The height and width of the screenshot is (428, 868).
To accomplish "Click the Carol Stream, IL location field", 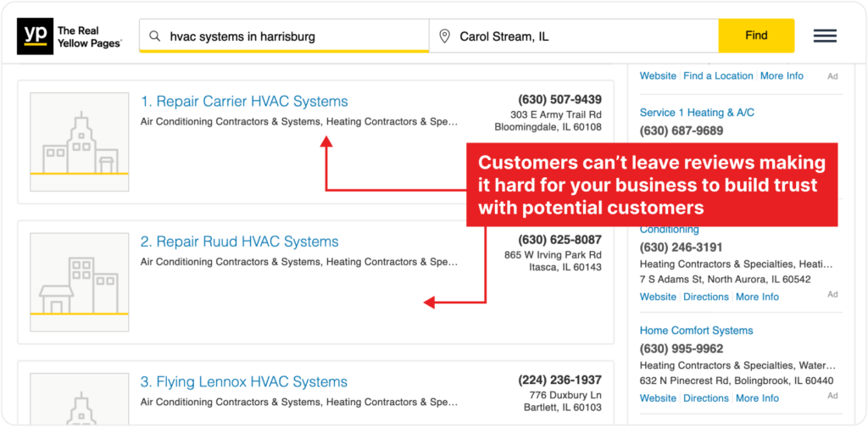I will coord(574,36).
